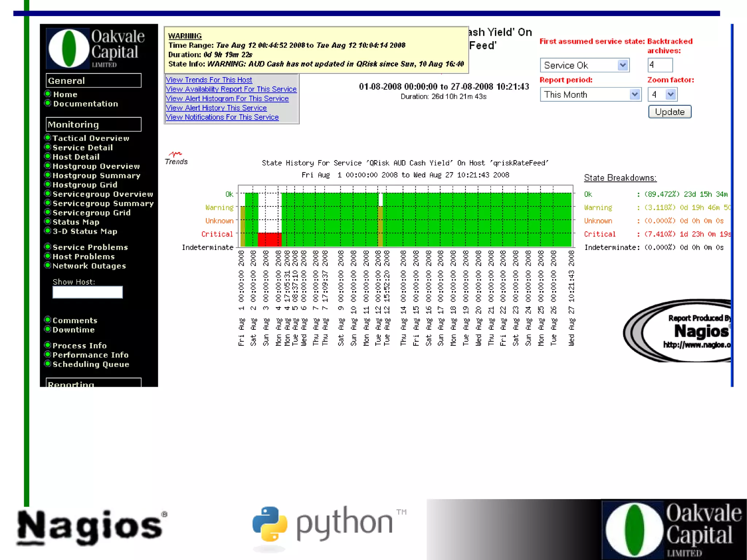Open View Availability Report For This Service

231,89
